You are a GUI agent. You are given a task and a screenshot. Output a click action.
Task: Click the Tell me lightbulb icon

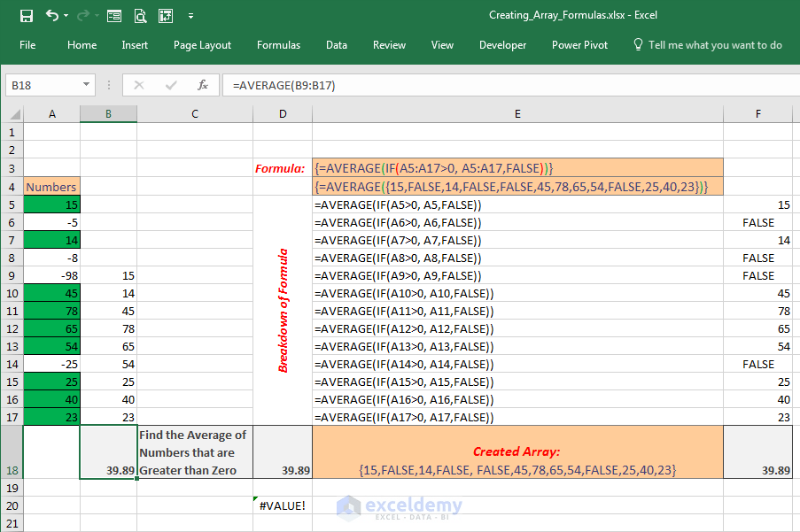point(638,44)
